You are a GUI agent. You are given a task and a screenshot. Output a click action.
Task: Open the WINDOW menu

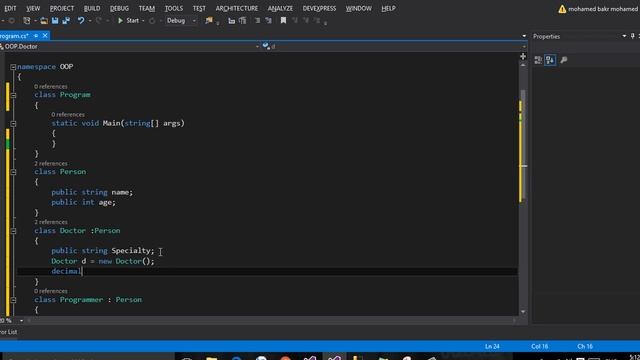point(358,8)
